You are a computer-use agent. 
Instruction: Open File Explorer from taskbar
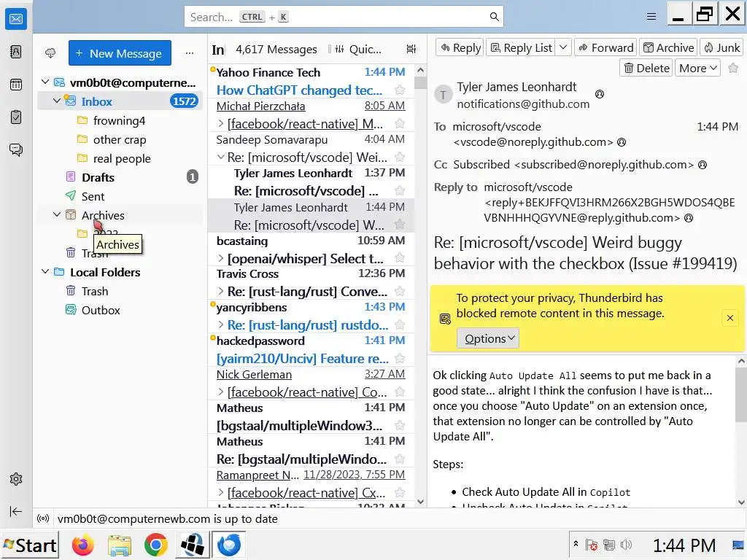click(x=120, y=545)
